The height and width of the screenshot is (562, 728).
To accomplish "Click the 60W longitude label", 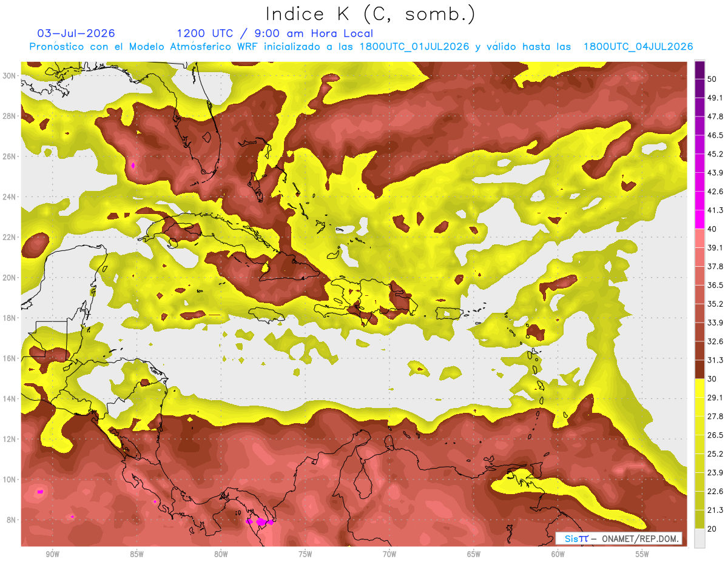I will pyautogui.click(x=558, y=554).
